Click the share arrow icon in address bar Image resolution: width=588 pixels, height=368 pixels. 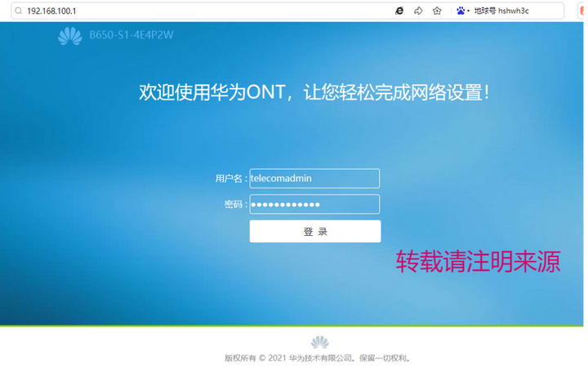point(418,11)
